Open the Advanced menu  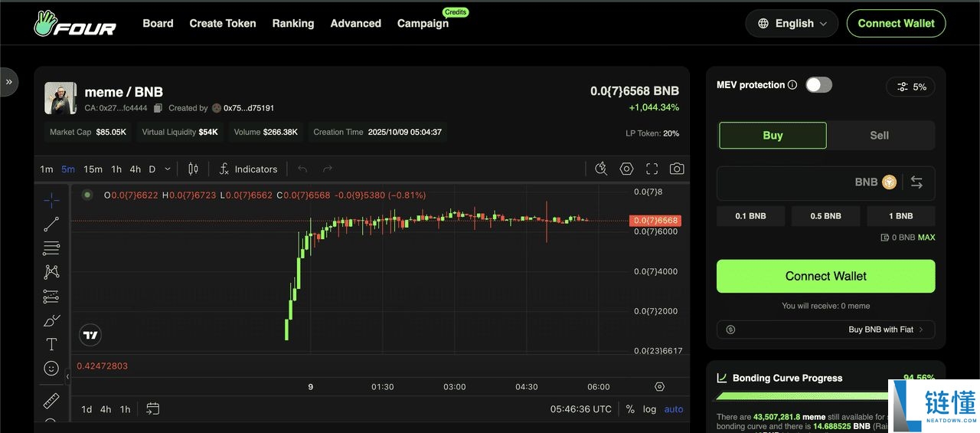pyautogui.click(x=356, y=23)
